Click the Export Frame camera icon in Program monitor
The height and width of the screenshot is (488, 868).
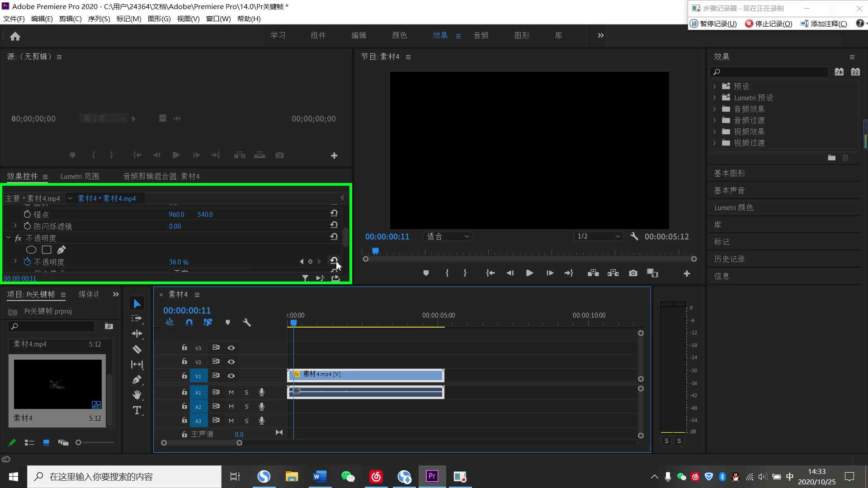click(x=633, y=273)
